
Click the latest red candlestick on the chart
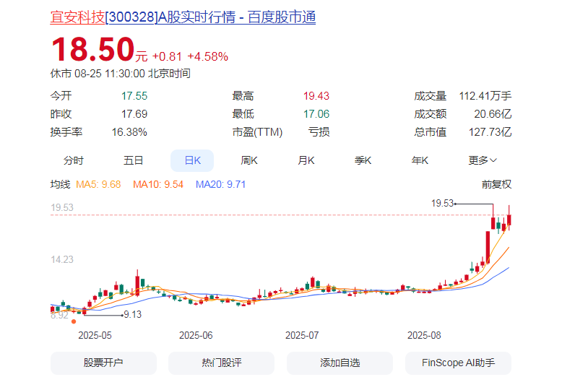509,220
